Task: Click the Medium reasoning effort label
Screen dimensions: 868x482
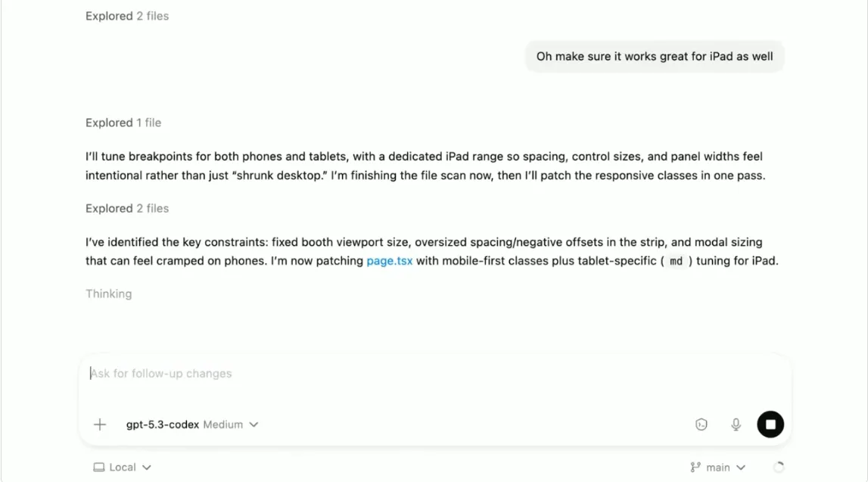Action: pyautogui.click(x=223, y=424)
